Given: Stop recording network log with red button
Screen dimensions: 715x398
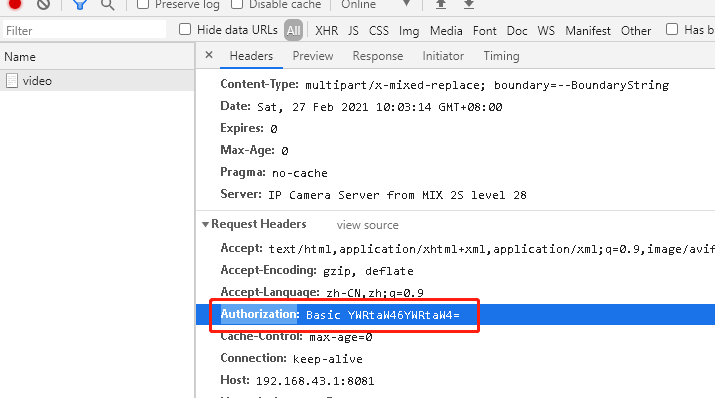Looking at the screenshot, I should point(15,4).
